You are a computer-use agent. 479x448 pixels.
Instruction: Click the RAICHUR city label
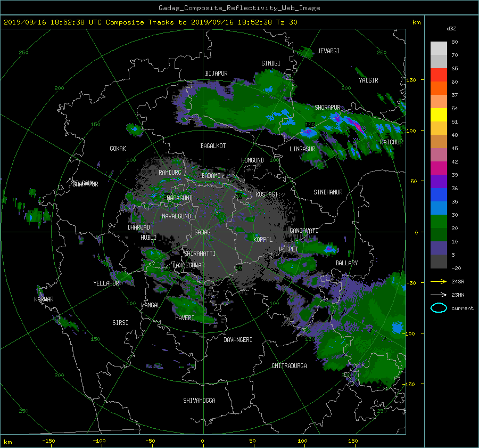(391, 142)
